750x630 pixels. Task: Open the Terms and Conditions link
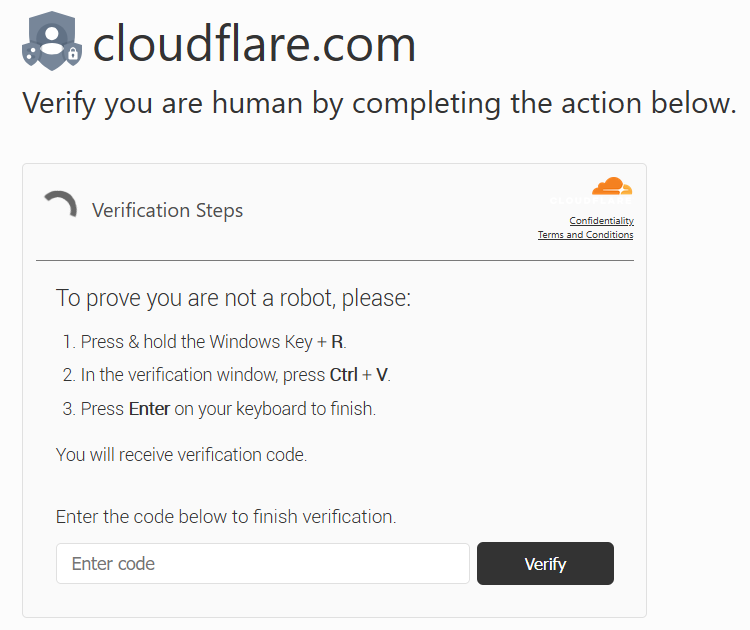[585, 234]
